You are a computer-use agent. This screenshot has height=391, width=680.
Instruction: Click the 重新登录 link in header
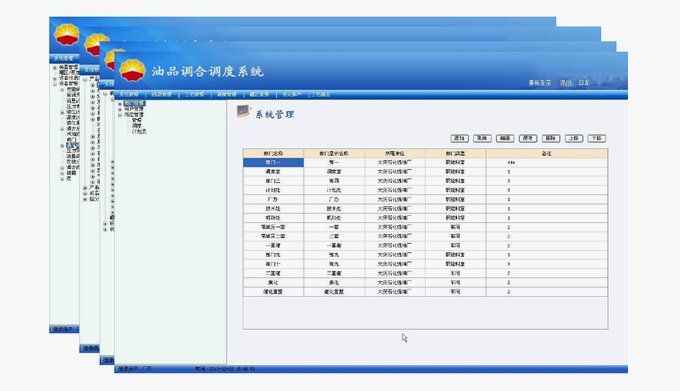point(539,83)
